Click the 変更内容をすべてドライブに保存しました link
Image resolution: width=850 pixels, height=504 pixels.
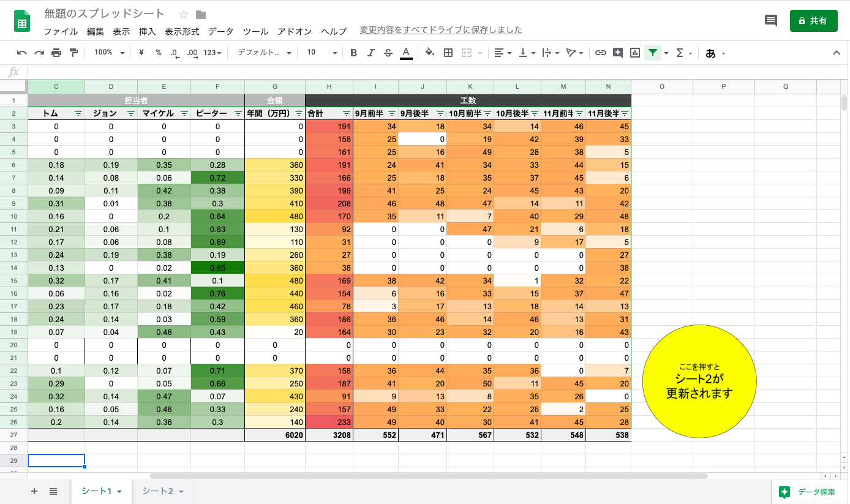[x=441, y=30]
